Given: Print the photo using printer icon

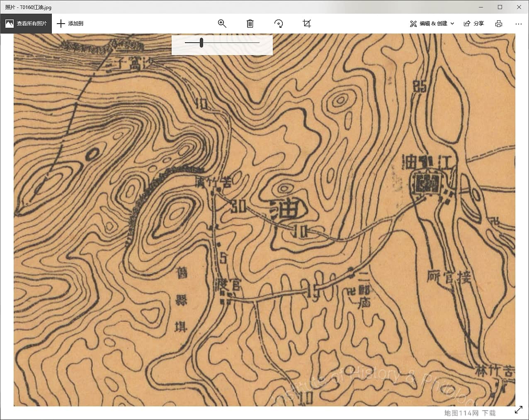Looking at the screenshot, I should [x=499, y=24].
